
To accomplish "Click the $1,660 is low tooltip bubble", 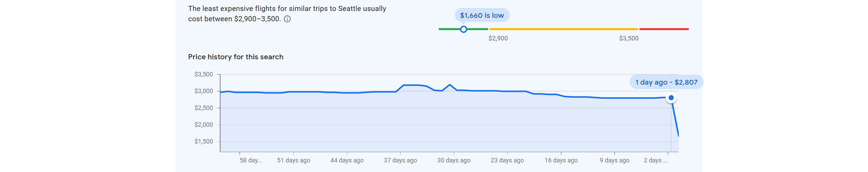I will (481, 15).
